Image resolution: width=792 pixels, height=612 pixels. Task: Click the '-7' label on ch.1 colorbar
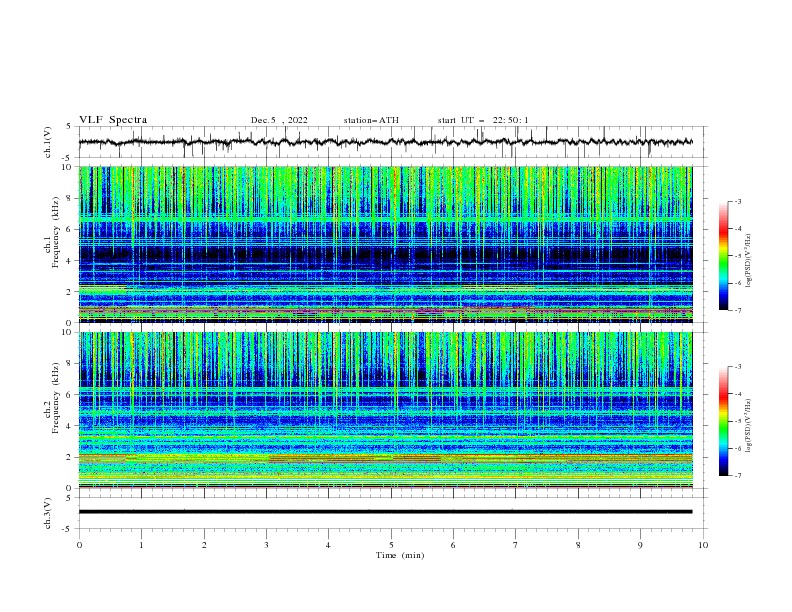[x=738, y=310]
